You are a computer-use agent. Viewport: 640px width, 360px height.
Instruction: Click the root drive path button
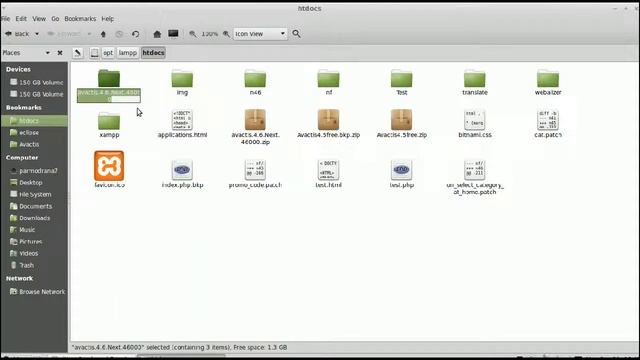point(94,53)
